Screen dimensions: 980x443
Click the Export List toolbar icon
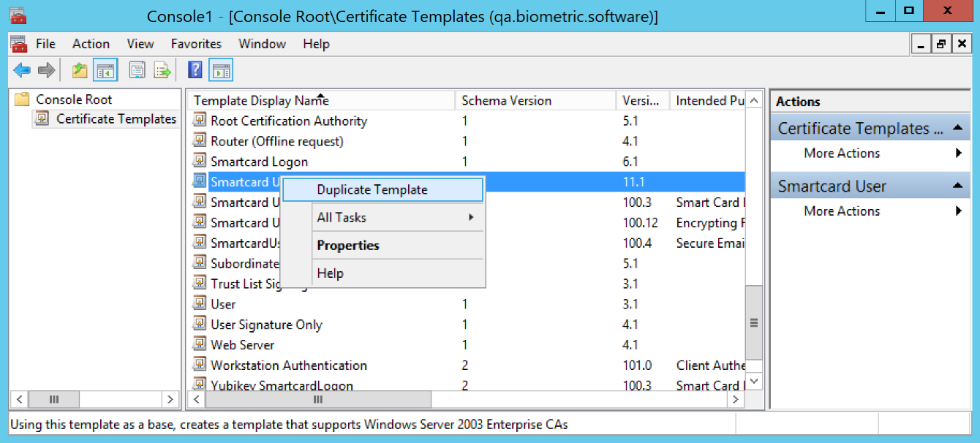(x=162, y=70)
